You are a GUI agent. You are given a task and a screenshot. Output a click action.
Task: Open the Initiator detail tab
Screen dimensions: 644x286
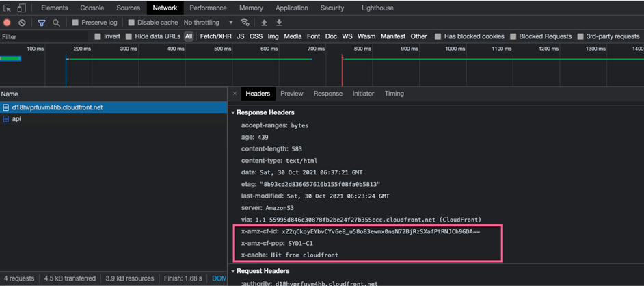[364, 94]
